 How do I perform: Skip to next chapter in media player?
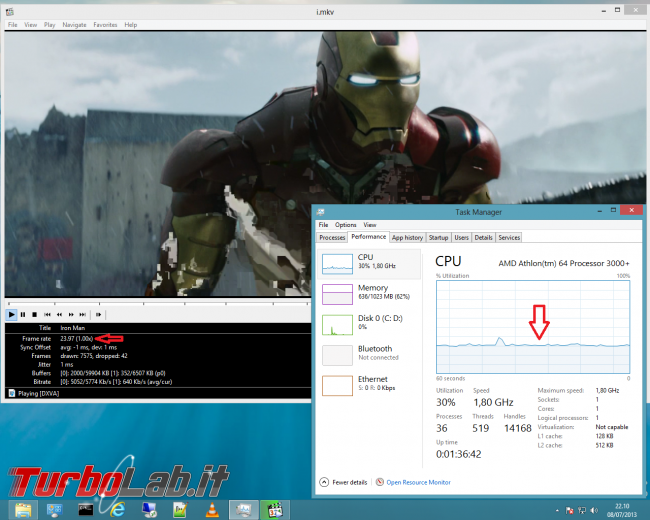(x=82, y=315)
